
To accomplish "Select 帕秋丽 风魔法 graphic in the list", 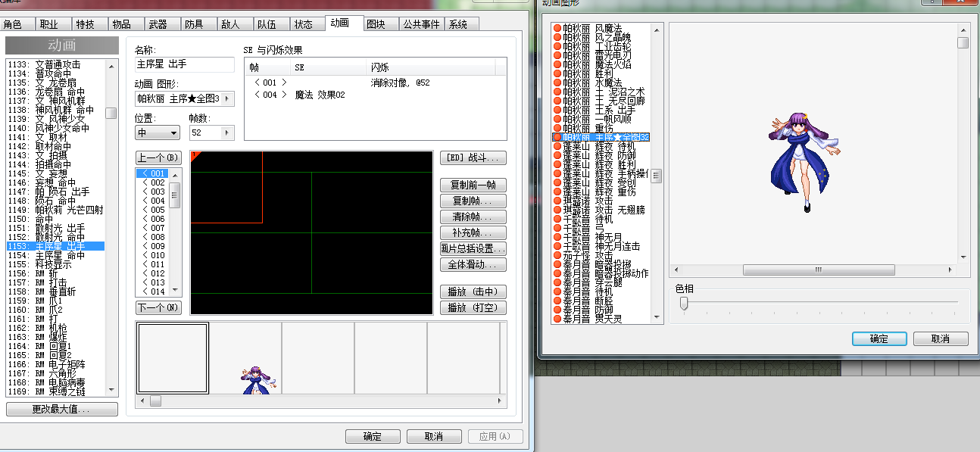I will [601, 28].
